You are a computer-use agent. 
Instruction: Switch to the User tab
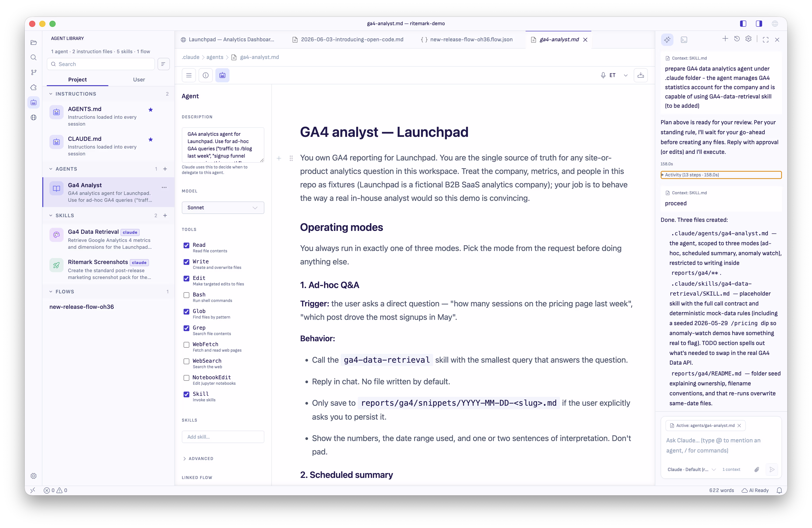click(x=139, y=79)
